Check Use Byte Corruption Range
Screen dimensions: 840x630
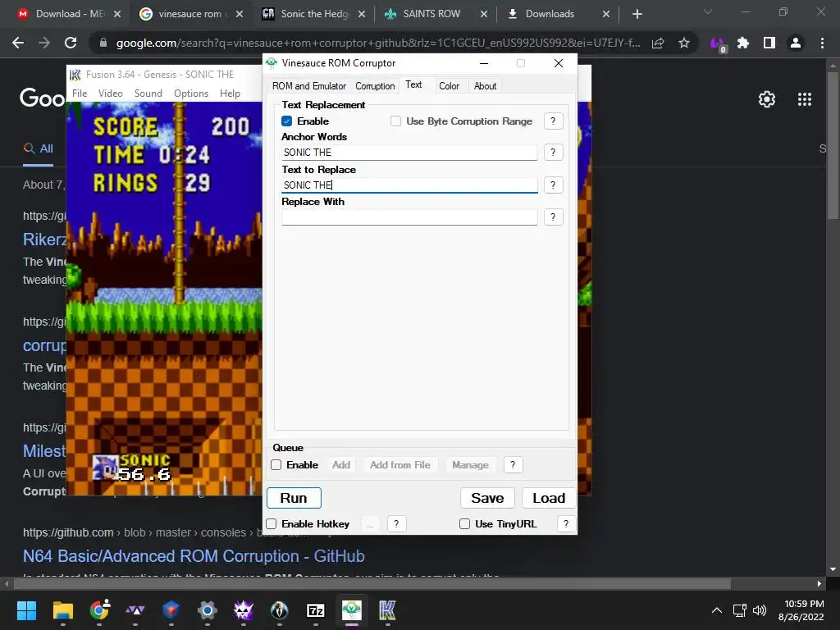click(396, 121)
